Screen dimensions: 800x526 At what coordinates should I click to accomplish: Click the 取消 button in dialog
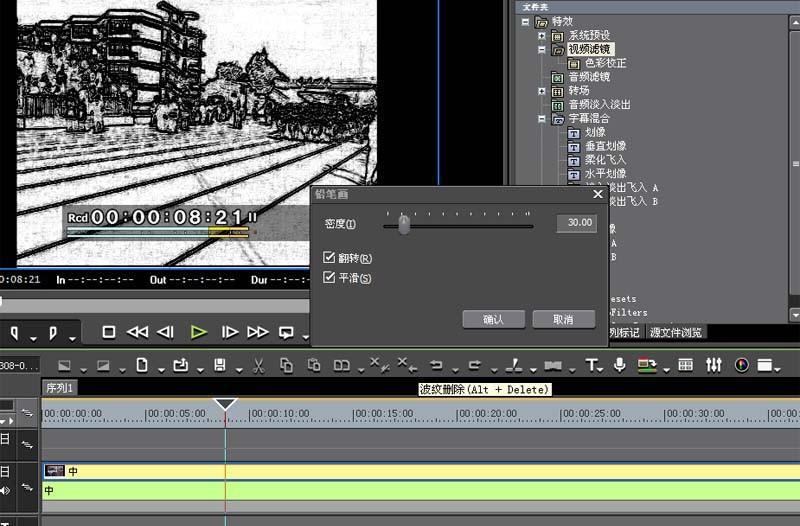564,319
